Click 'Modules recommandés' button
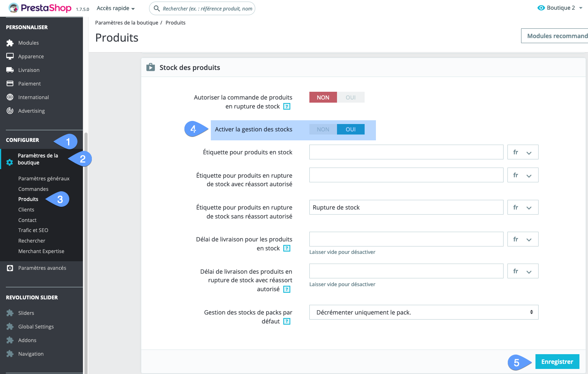588x374 pixels. 556,36
